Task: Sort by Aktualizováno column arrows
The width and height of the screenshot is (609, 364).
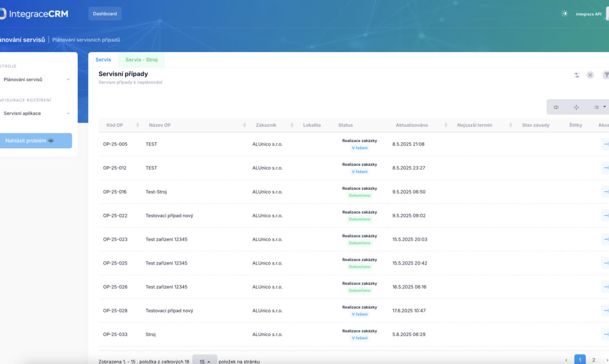Action: coord(446,125)
